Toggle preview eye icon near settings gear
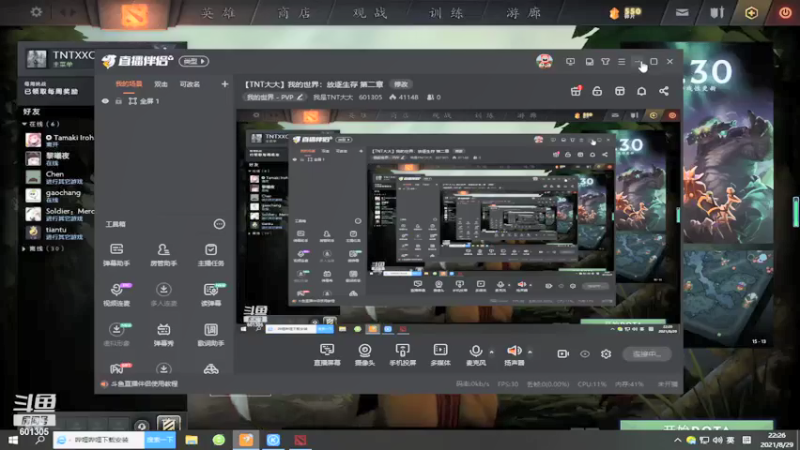Screen dimensions: 800x450 (x=585, y=354)
